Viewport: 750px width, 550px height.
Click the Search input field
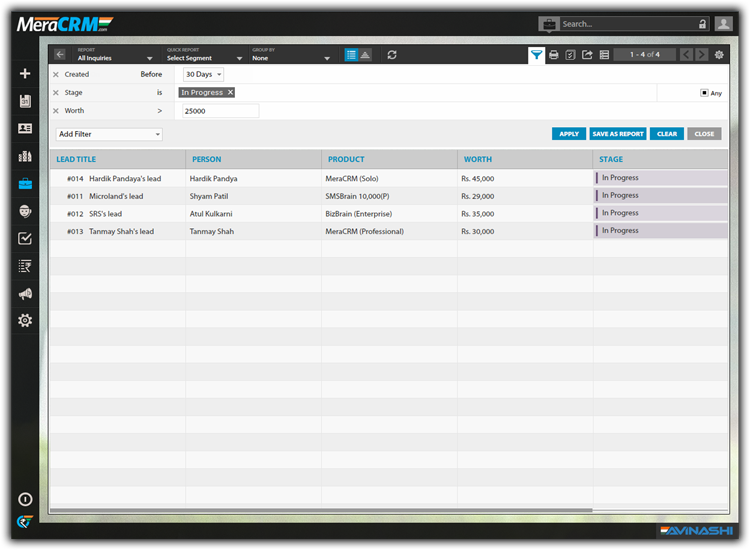[x=629, y=24]
